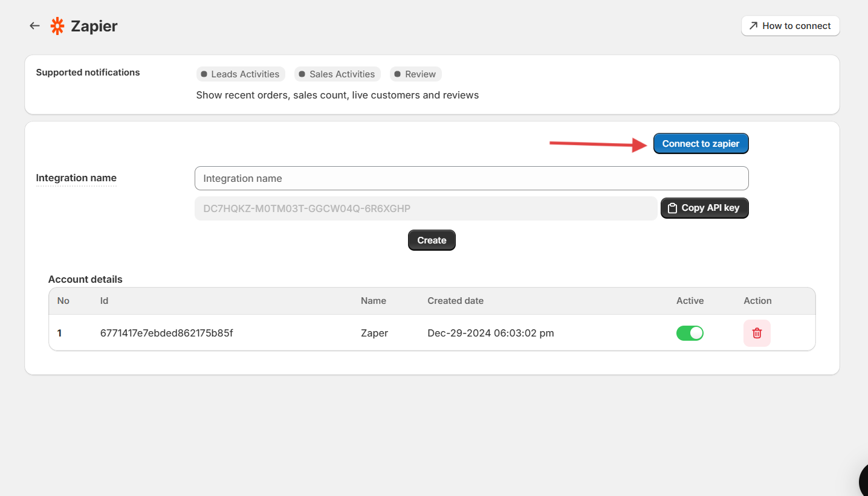Screen dimensions: 868x496
Task: Delete the Zaper integration with trash icon
Action: pyautogui.click(x=757, y=333)
